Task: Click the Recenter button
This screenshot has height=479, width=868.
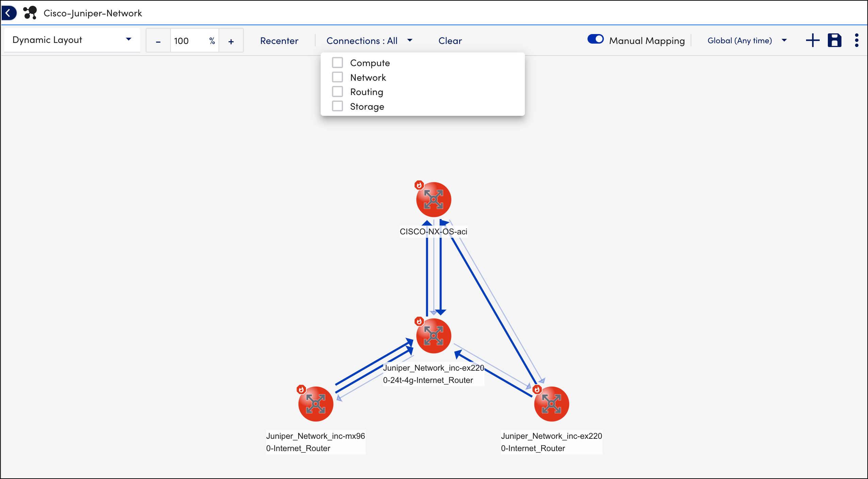Action: tap(279, 41)
